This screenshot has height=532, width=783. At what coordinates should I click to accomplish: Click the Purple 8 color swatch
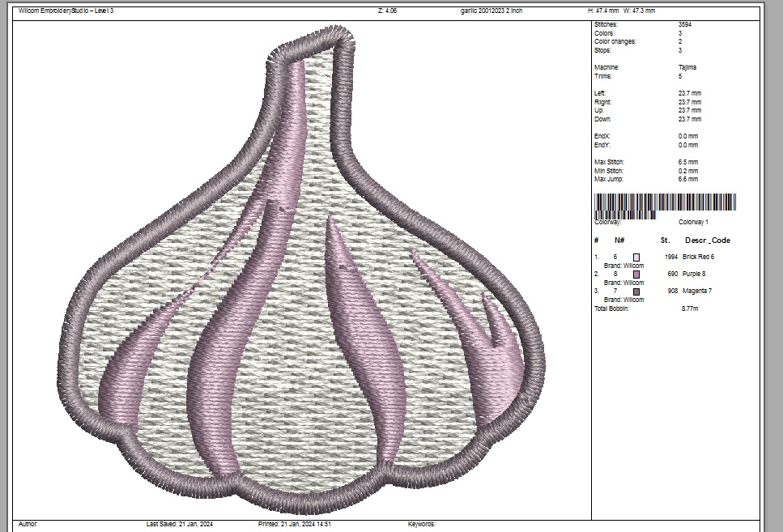tap(636, 274)
